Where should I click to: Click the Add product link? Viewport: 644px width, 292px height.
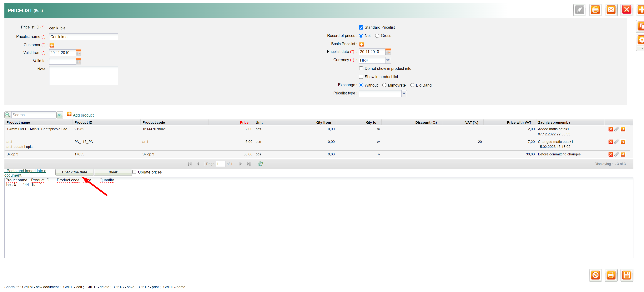pyautogui.click(x=83, y=115)
